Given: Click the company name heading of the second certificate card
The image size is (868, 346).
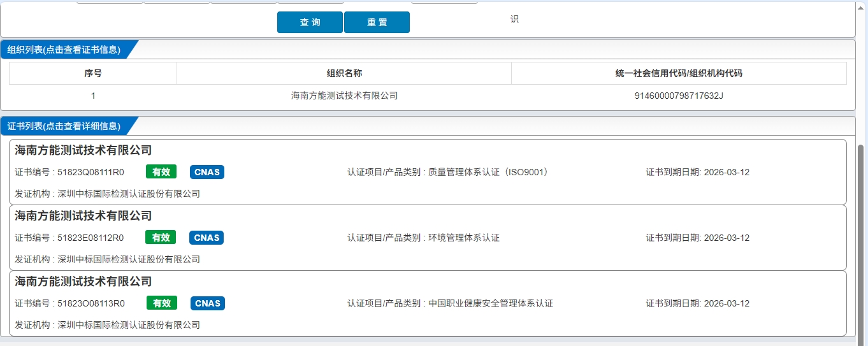Looking at the screenshot, I should point(83,216).
